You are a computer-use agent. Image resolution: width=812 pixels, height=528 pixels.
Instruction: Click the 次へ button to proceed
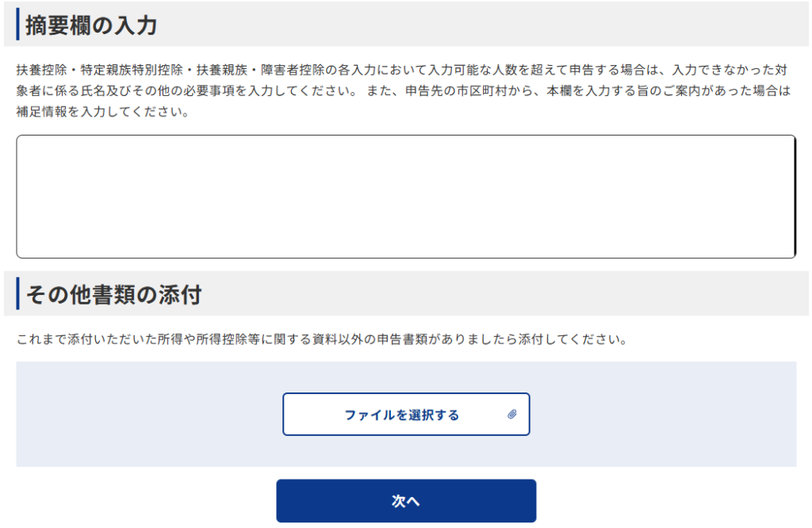click(406, 501)
